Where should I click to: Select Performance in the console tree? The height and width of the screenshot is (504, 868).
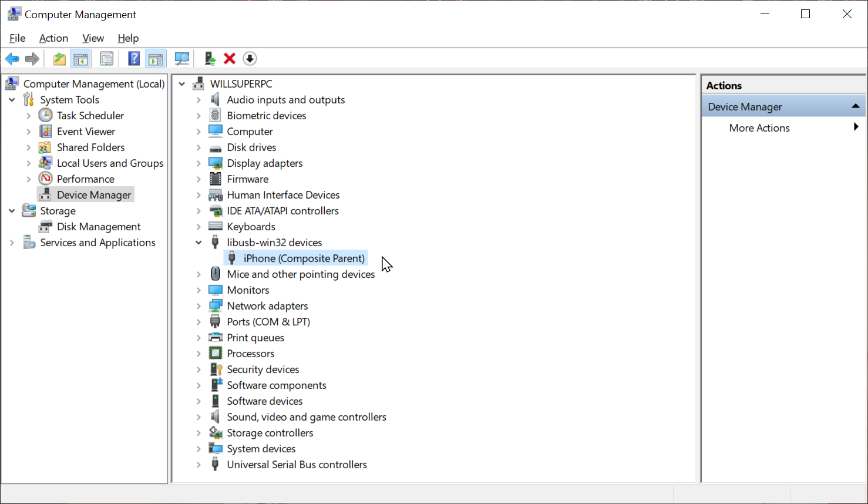[x=85, y=179]
